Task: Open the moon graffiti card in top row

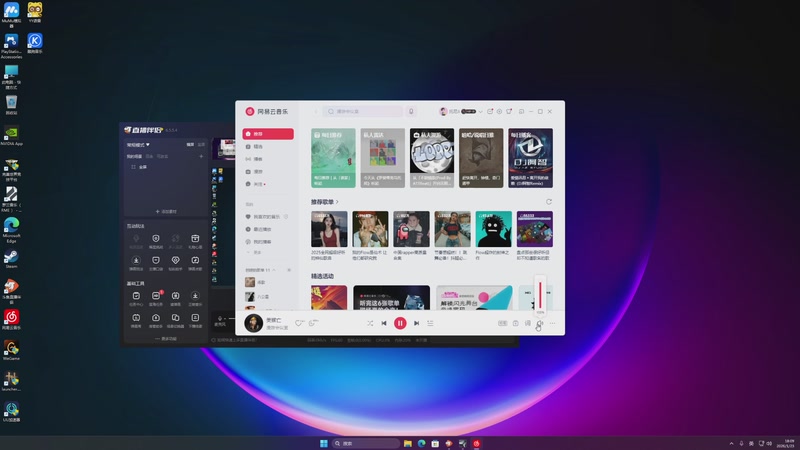Action: point(432,158)
